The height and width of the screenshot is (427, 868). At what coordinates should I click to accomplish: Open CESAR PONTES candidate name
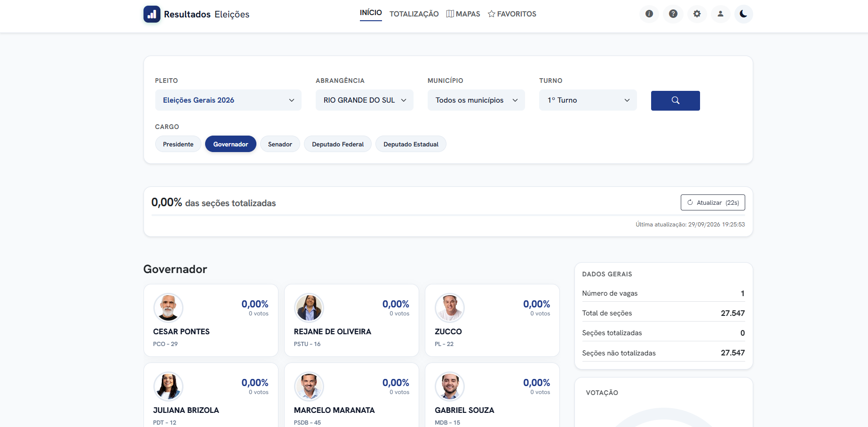[x=181, y=331]
